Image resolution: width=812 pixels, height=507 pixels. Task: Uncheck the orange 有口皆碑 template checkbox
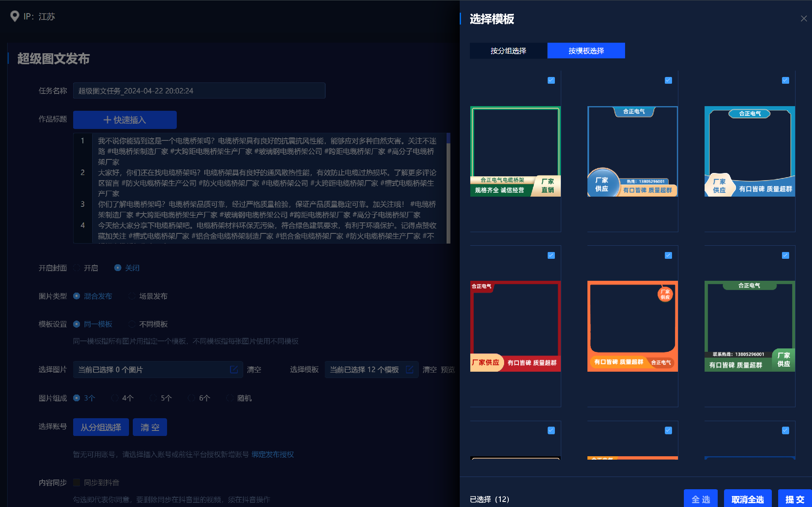(668, 255)
